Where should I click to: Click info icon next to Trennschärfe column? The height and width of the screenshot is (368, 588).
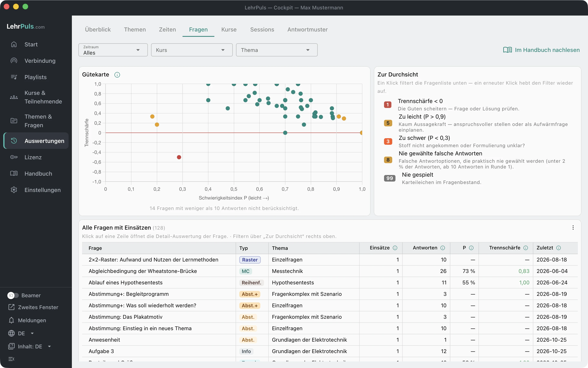[x=526, y=248]
